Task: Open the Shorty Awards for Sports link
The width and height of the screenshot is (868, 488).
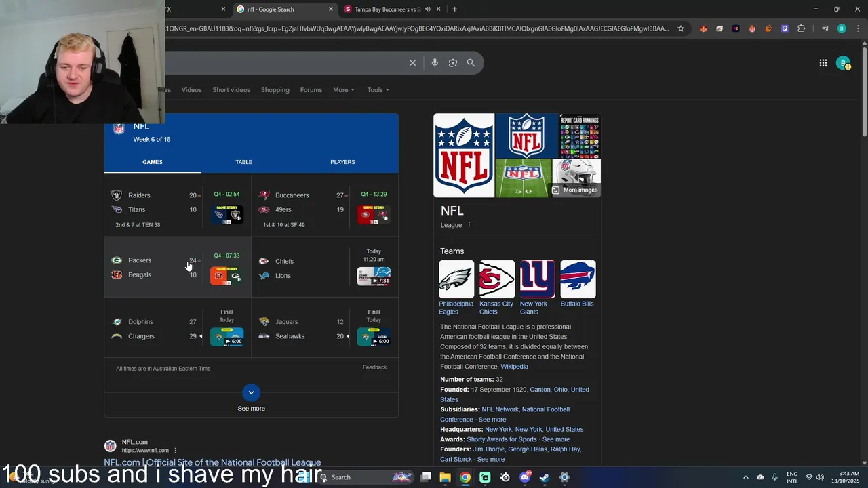Action: [x=502, y=439]
